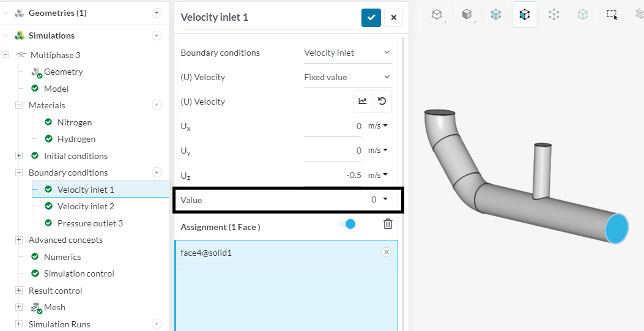Close the Velocity inlet 1 panel
This screenshot has width=644, height=331.
coord(393,17)
